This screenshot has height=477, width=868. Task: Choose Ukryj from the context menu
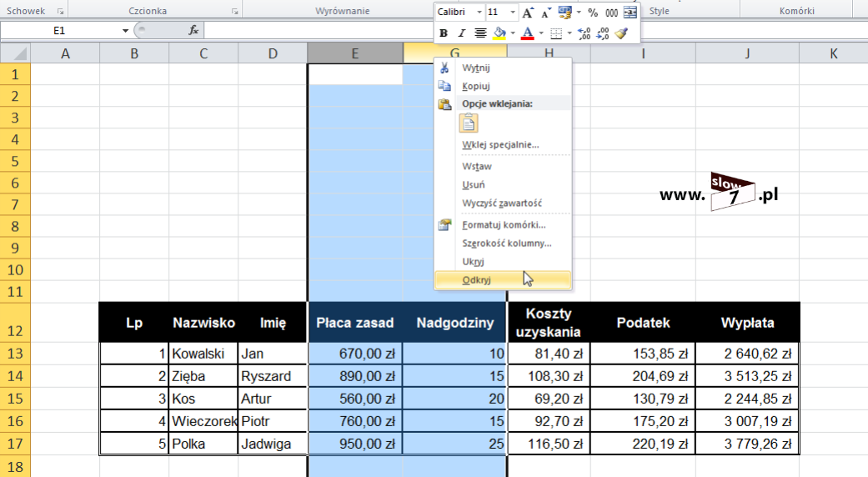[x=503, y=261]
